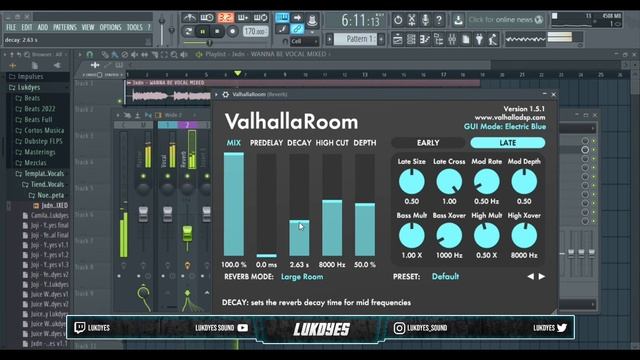
Task: Click the DEPTH slider bar
Action: 365,204
